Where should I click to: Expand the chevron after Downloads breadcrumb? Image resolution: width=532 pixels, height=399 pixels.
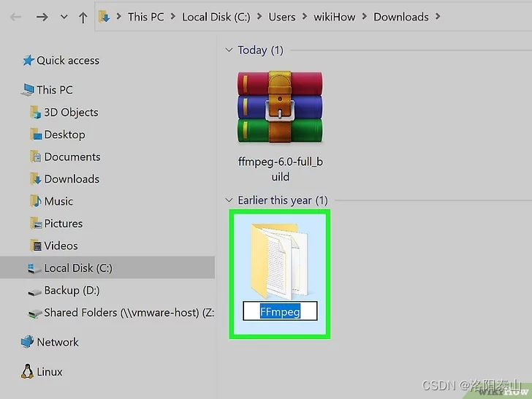pos(438,16)
